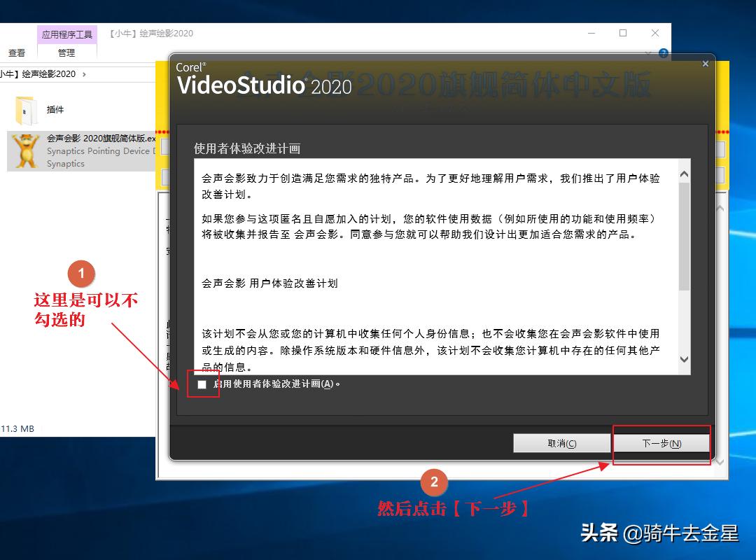Click the 取消(C) button
756x560 pixels.
561,443
